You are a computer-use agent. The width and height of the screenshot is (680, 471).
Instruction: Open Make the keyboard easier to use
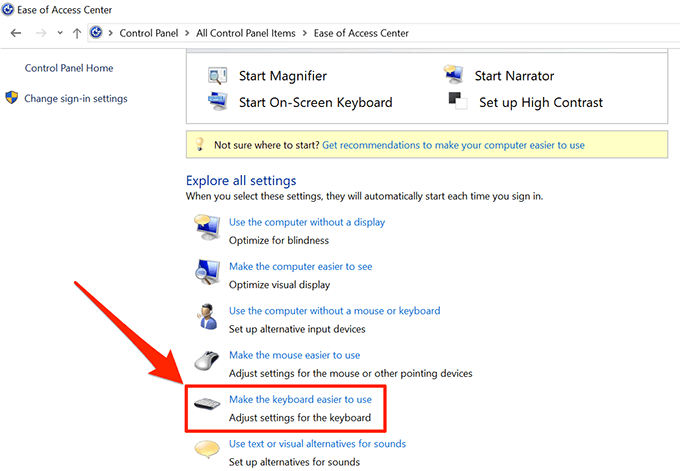point(300,400)
